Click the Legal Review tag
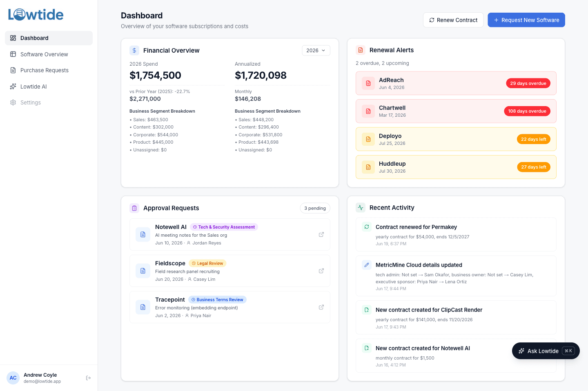 click(x=207, y=263)
